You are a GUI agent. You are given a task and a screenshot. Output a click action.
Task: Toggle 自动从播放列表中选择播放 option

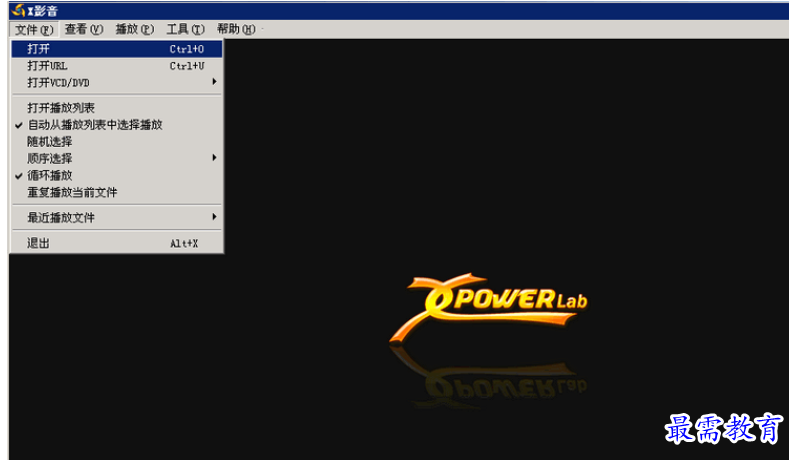[117, 125]
